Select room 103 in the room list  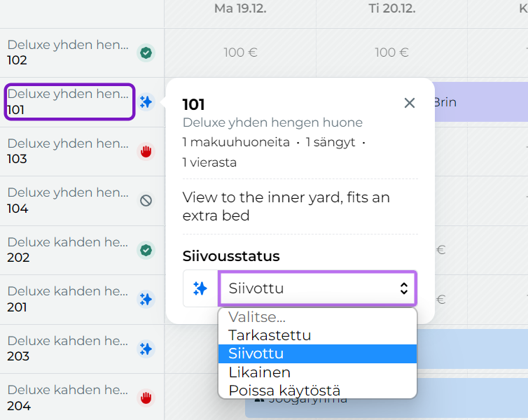point(68,151)
